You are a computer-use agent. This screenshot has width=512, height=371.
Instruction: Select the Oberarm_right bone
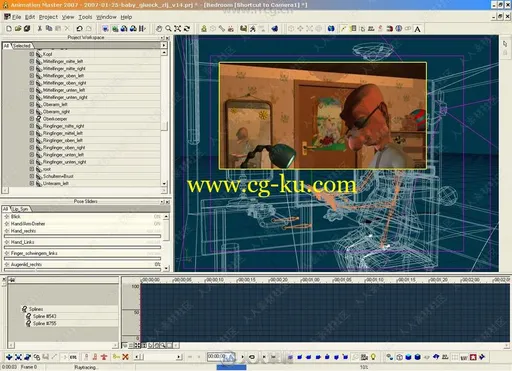56,112
